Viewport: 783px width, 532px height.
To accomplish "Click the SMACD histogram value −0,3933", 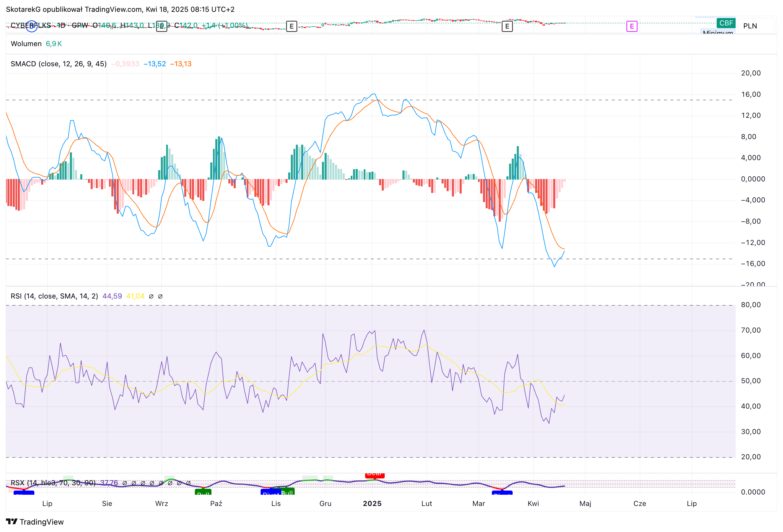I will coord(125,64).
